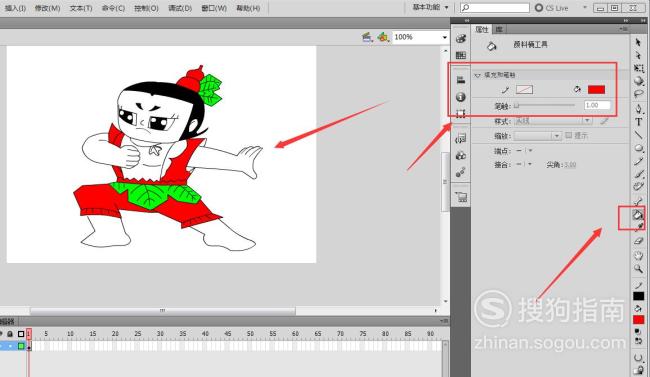Open the 插入(I) menu

(15, 8)
